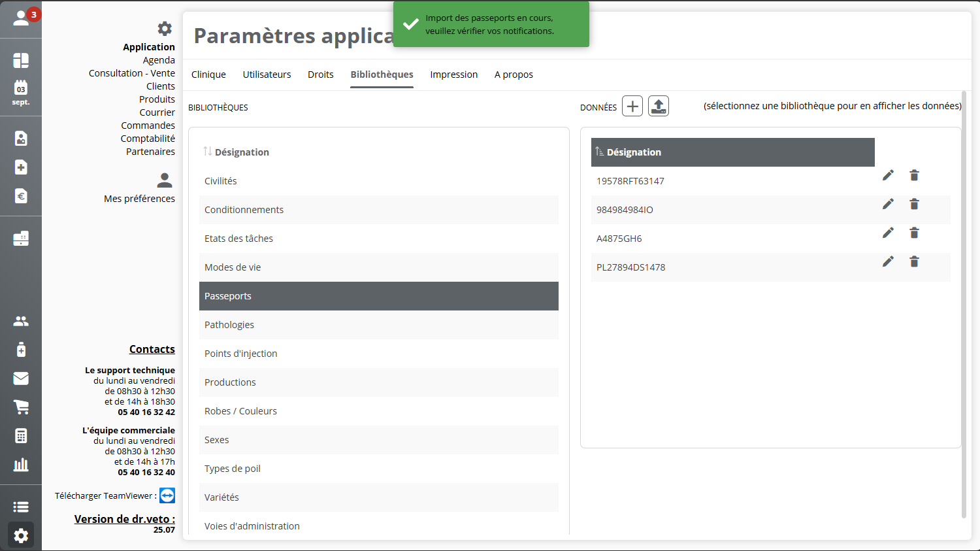Click the TeamViewer download icon

tap(167, 495)
